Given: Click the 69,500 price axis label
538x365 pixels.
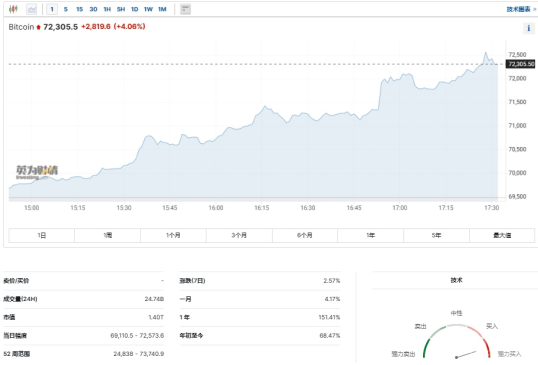Looking at the screenshot, I should [517, 197].
